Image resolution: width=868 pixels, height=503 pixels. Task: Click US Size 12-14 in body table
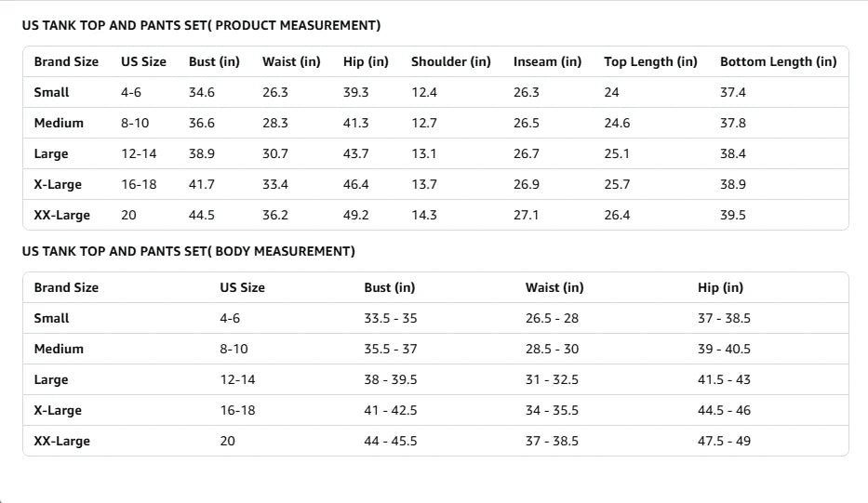point(237,379)
